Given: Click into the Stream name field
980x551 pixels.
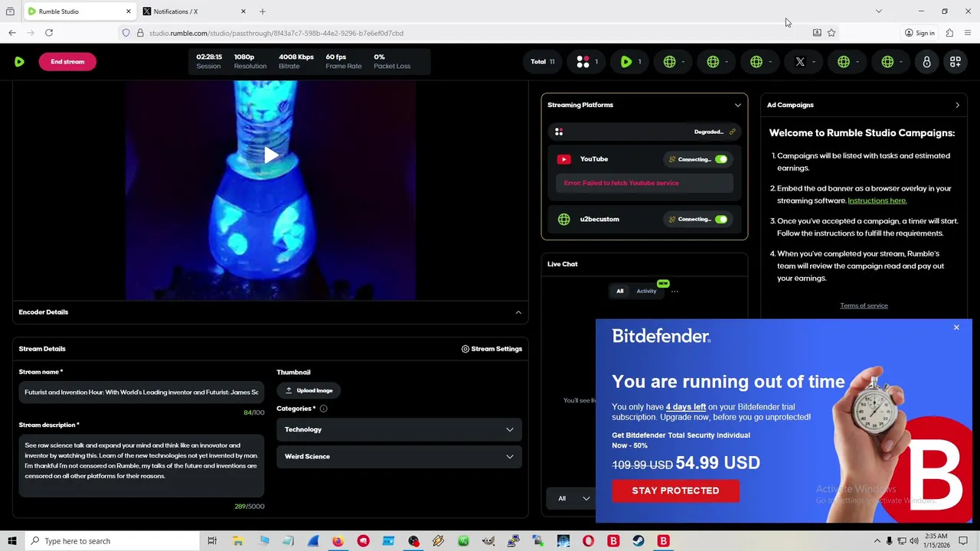Looking at the screenshot, I should coord(142,393).
